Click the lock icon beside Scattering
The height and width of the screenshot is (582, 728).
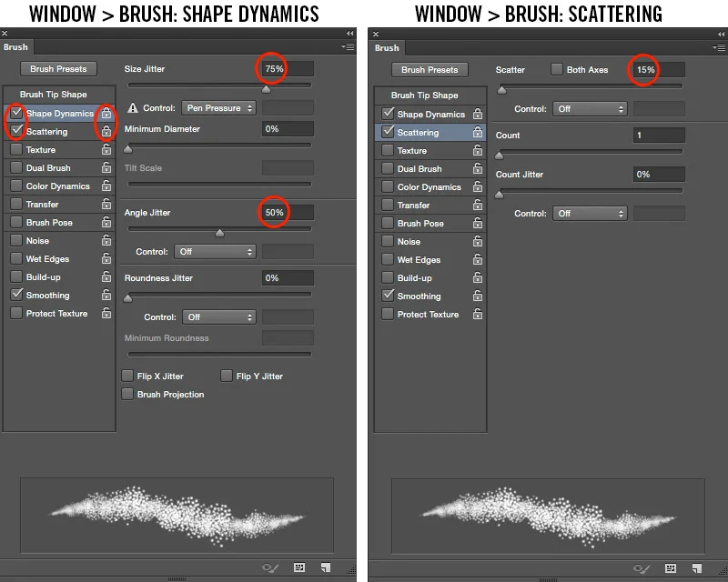pos(106,131)
